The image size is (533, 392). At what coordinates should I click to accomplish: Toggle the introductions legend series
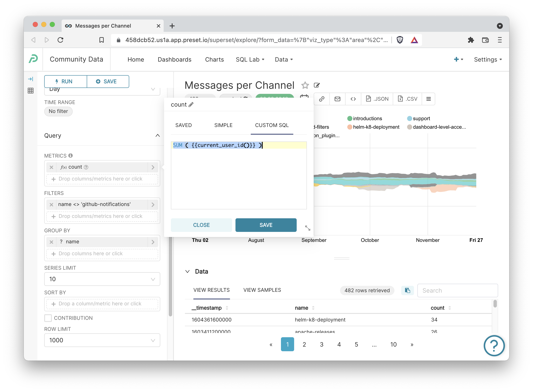(367, 118)
